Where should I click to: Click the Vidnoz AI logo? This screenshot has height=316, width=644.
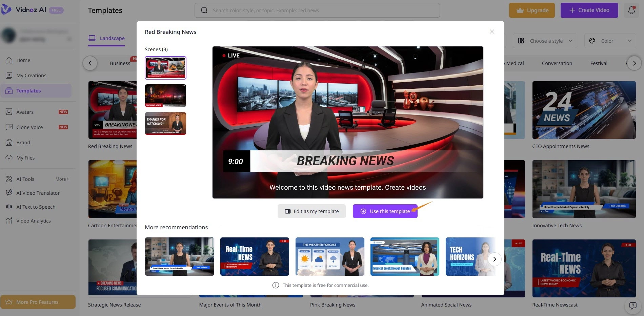point(30,10)
